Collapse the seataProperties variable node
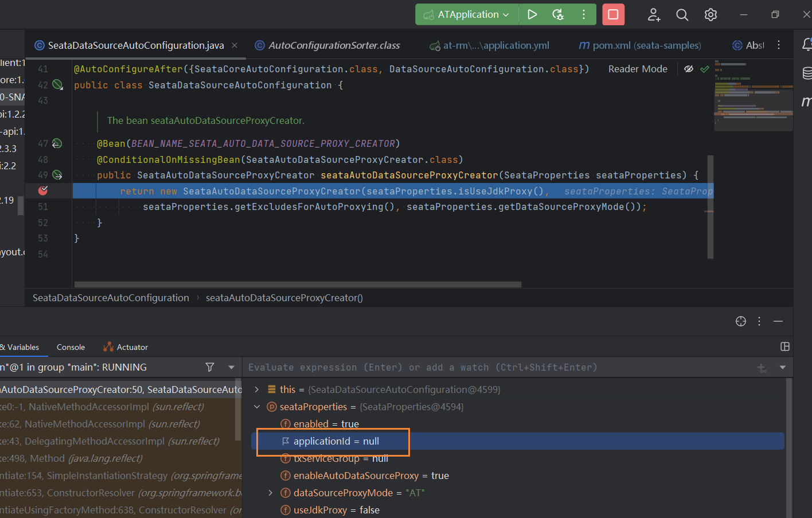The height and width of the screenshot is (518, 812). click(256, 407)
